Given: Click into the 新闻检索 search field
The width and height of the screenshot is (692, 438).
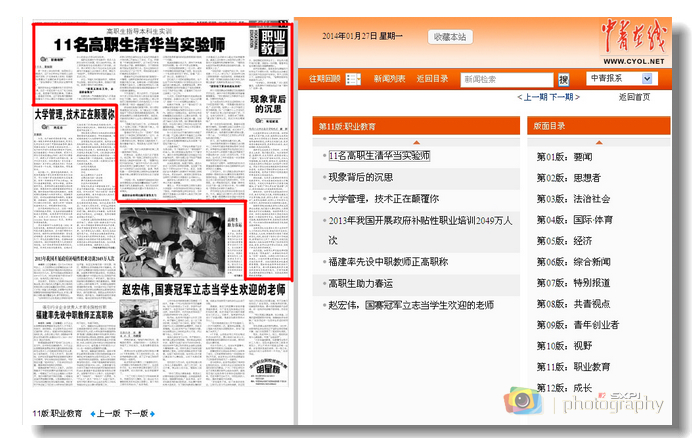Looking at the screenshot, I should [506, 79].
